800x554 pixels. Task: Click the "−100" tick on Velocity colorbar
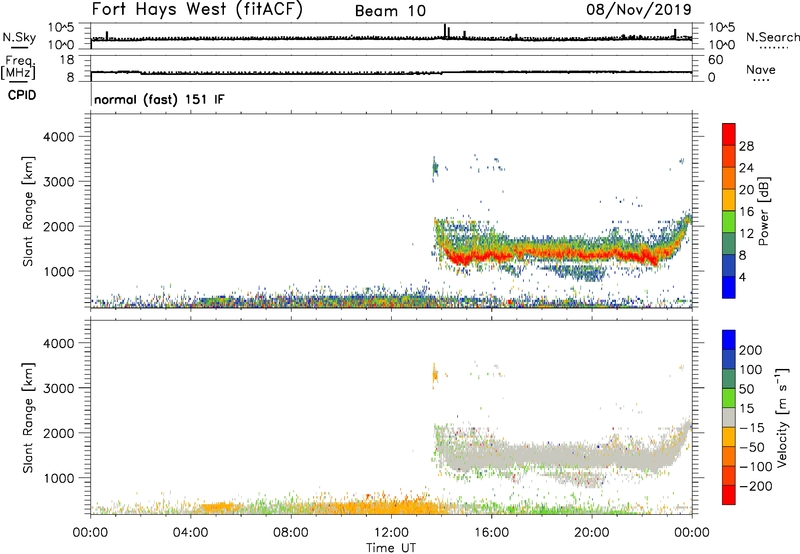coord(756,466)
